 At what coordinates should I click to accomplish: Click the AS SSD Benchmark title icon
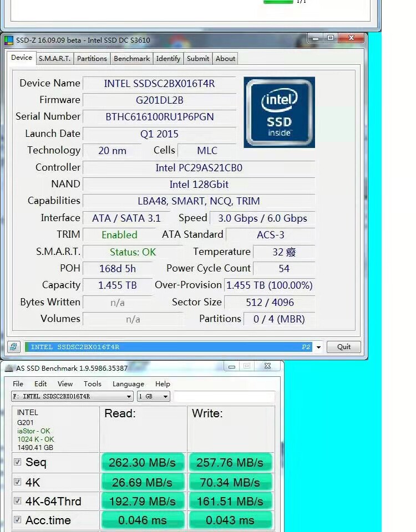pos(9,368)
